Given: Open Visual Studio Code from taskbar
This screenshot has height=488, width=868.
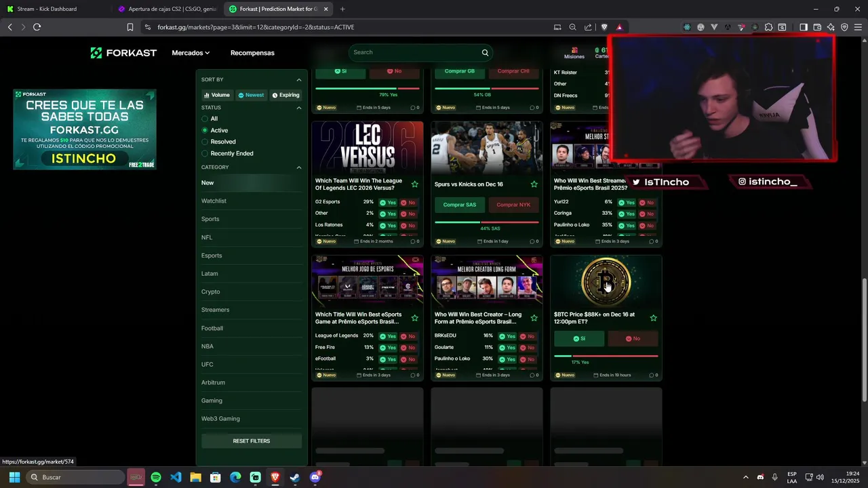Looking at the screenshot, I should pos(176,477).
